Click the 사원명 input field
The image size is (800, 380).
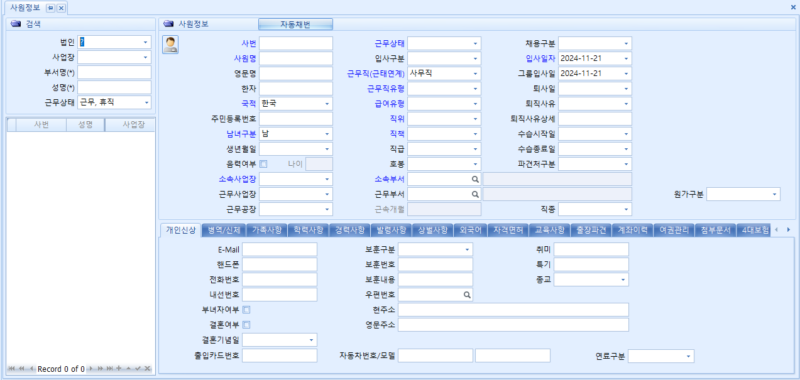[296, 59]
